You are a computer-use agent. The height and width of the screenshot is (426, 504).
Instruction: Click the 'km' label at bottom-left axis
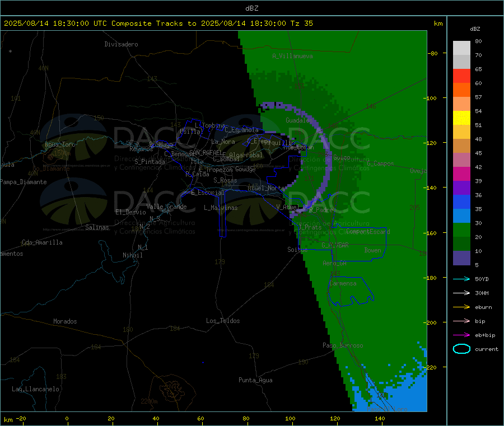8,420
